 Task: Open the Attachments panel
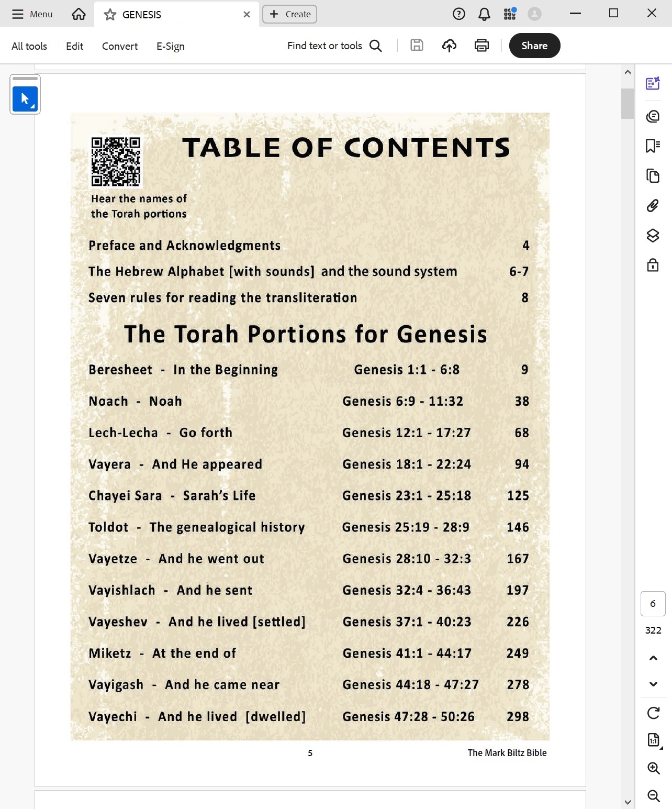click(x=653, y=205)
